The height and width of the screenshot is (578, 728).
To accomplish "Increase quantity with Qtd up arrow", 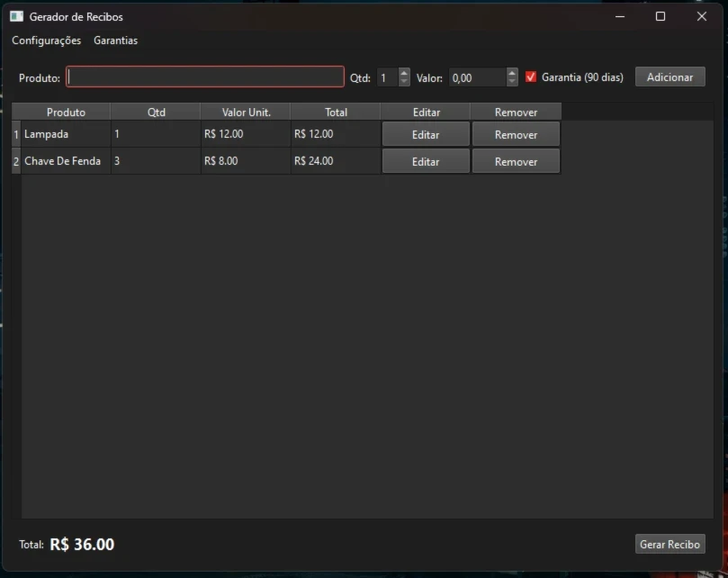I will [x=404, y=73].
